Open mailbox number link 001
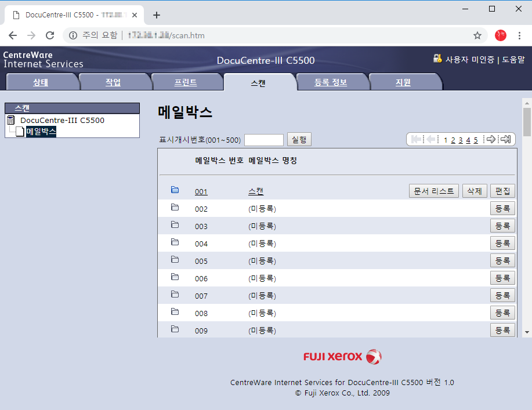Viewport: 532px width, 410px height. (x=201, y=192)
